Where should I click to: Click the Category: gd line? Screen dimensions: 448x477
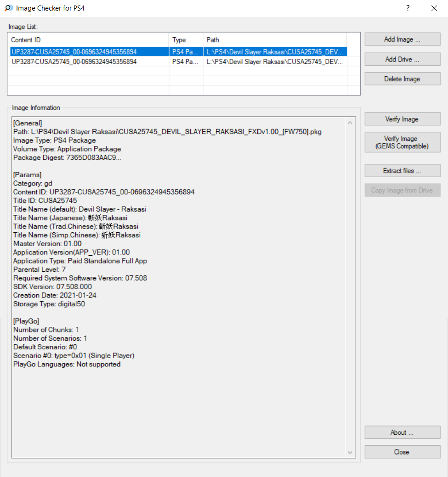pos(33,184)
